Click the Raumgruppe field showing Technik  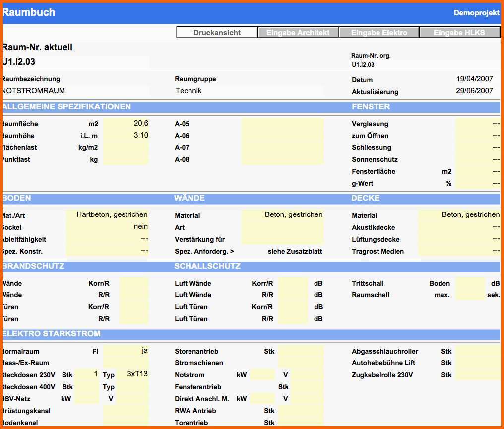pyautogui.click(x=248, y=91)
